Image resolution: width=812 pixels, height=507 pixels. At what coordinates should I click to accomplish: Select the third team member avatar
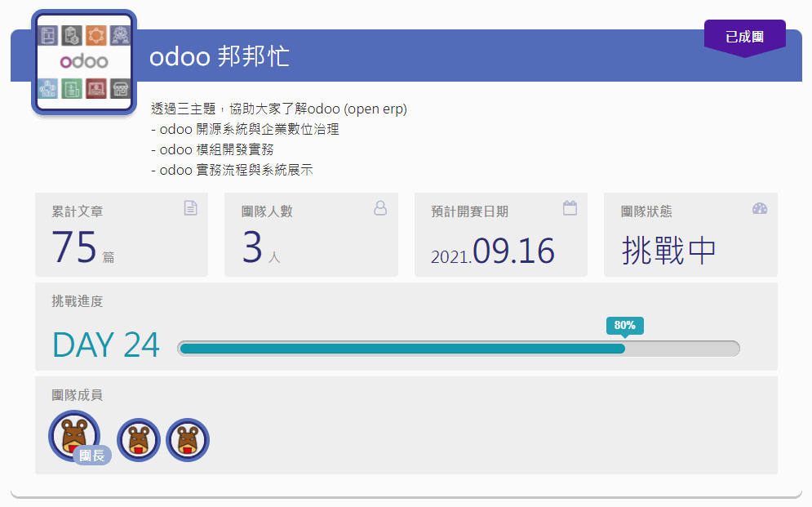pos(187,439)
